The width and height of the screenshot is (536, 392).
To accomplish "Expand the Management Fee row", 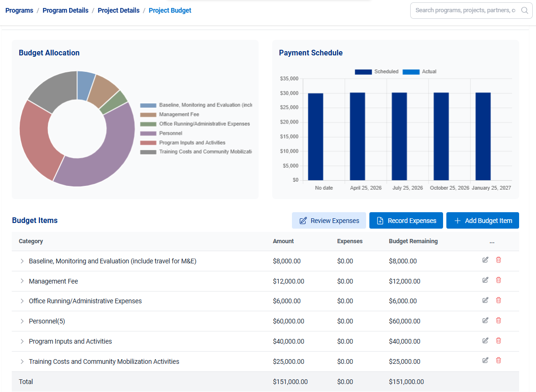I will (22, 281).
